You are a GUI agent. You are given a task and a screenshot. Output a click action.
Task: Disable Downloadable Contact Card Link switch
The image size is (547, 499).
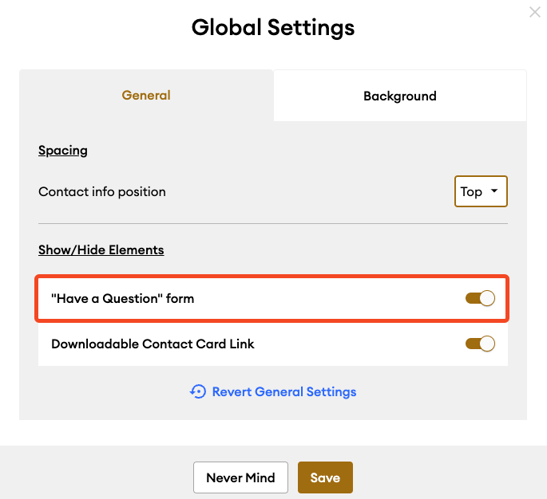coord(480,344)
